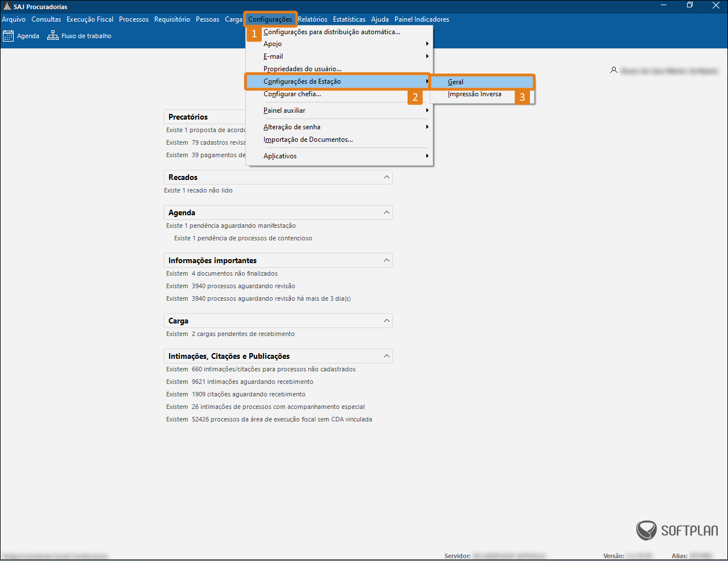Open Propriedades do usuário menu entry

click(302, 69)
